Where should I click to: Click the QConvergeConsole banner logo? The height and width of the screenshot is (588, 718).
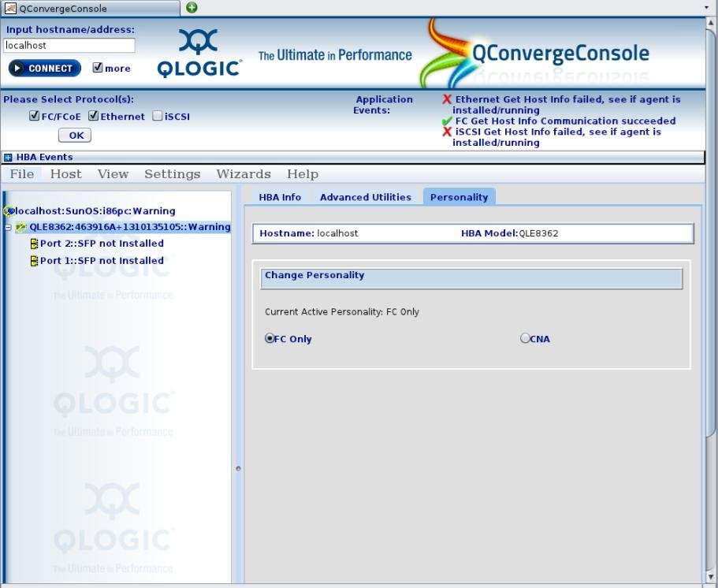coord(534,54)
